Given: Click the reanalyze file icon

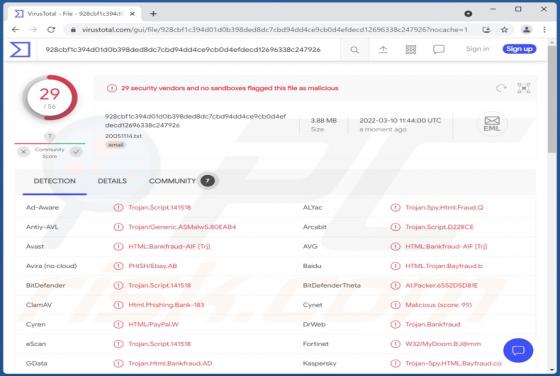Looking at the screenshot, I should tap(501, 88).
